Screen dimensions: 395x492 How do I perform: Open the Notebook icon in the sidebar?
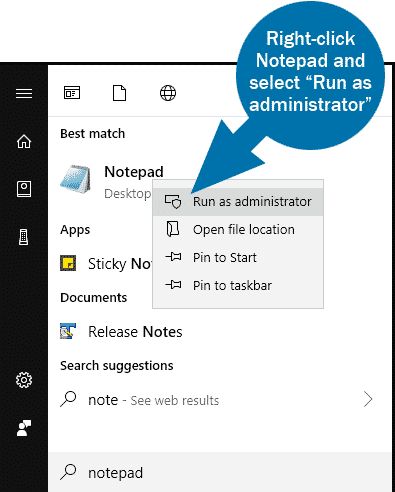(24, 189)
